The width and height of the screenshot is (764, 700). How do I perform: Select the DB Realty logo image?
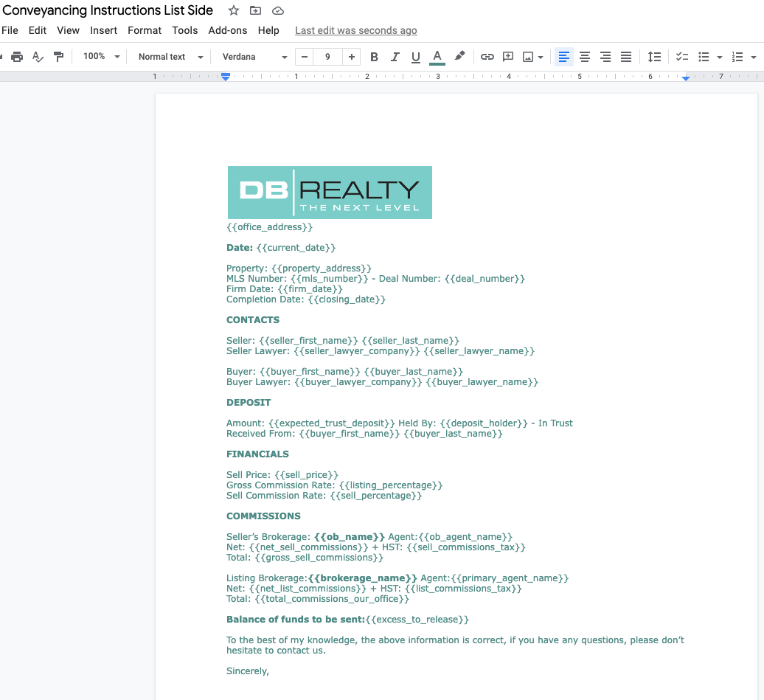tap(330, 192)
